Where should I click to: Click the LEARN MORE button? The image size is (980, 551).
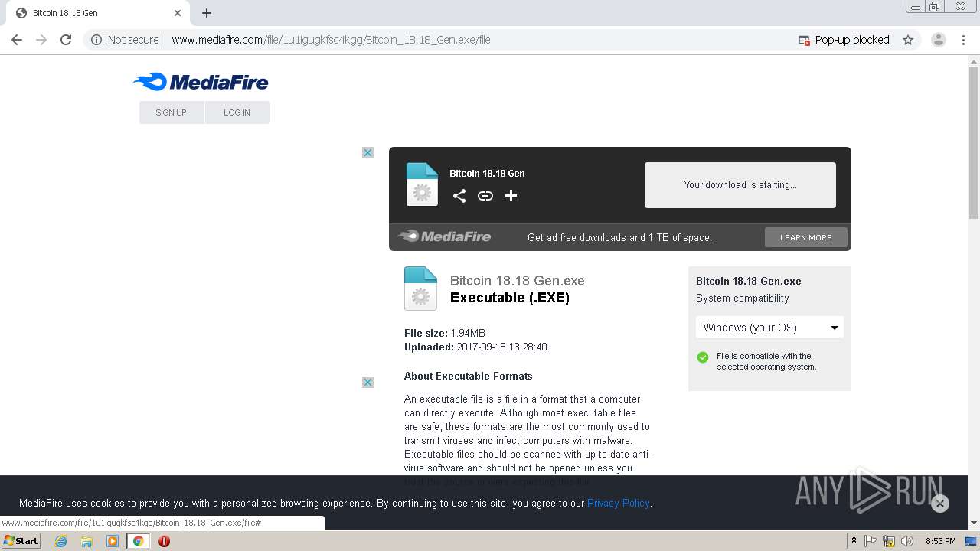tap(806, 237)
